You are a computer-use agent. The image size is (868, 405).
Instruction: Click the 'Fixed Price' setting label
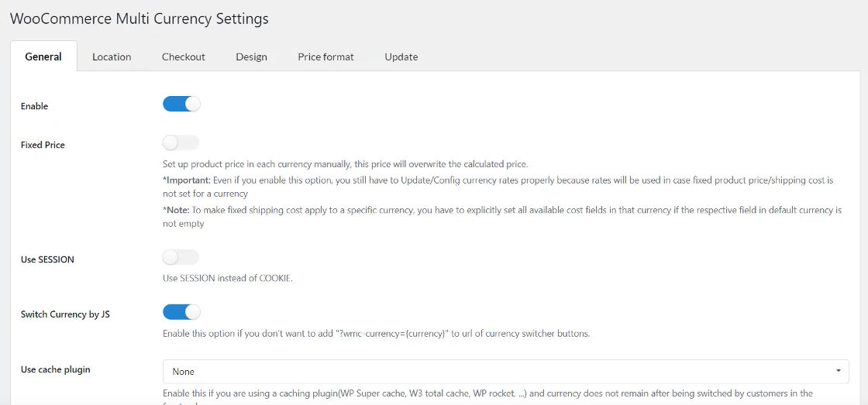(x=43, y=145)
